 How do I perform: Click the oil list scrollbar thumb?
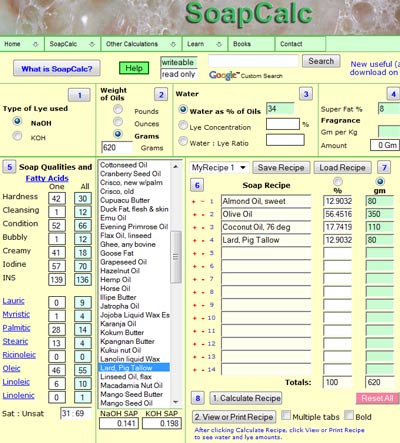click(x=176, y=257)
